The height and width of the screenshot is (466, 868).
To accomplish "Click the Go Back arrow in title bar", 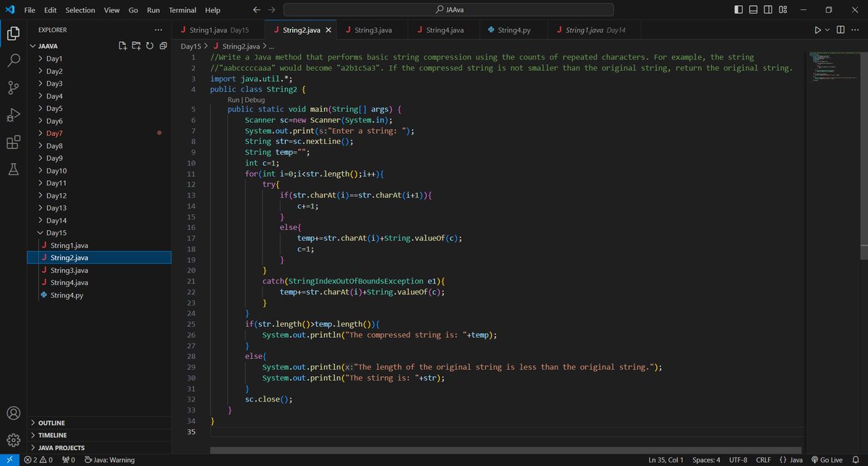I will 257,10.
